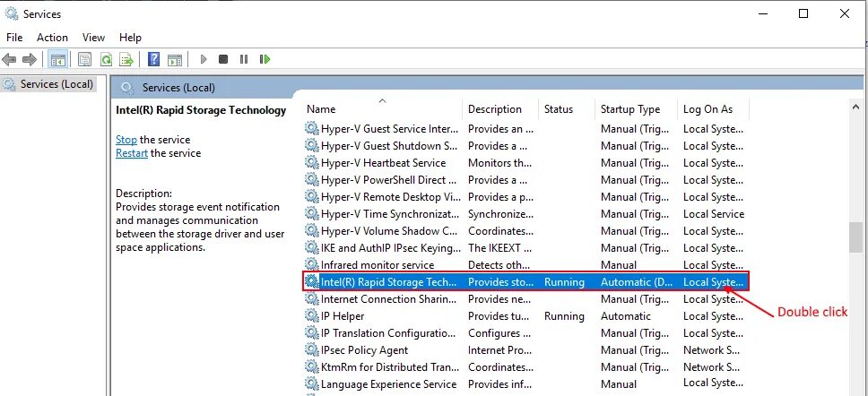868x396 pixels.
Task: Click gear icon of IKE and AuthIP row
Action: click(x=312, y=248)
